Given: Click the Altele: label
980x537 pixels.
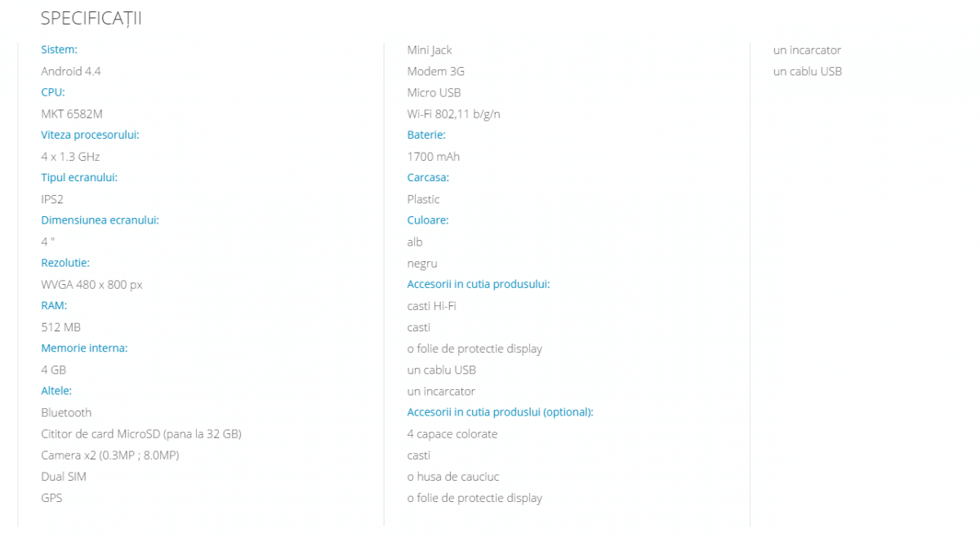Looking at the screenshot, I should (x=57, y=391).
